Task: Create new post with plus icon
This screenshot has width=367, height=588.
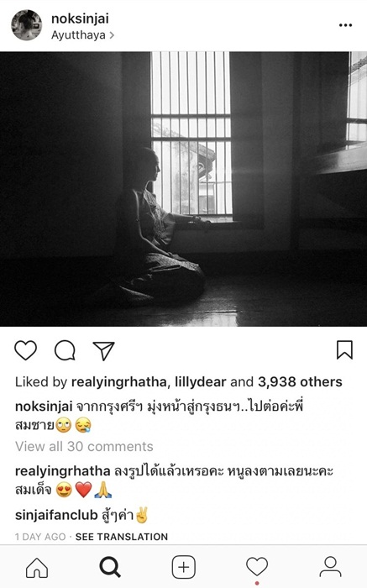Action: click(183, 567)
